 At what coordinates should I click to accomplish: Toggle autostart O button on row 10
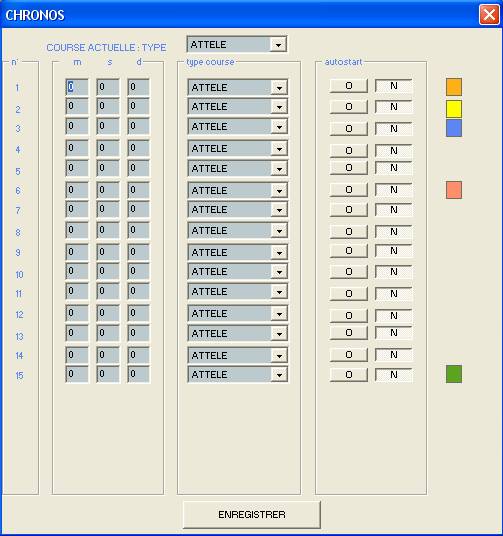tap(349, 272)
